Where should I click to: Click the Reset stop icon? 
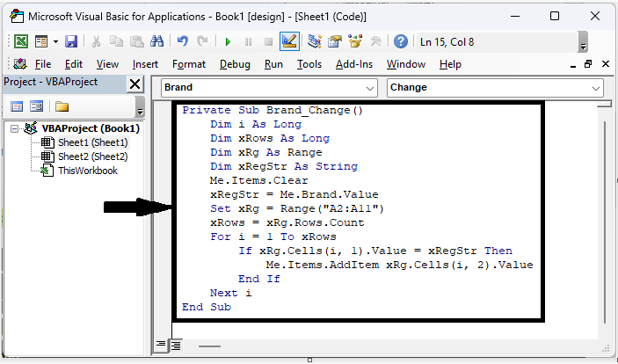click(268, 41)
